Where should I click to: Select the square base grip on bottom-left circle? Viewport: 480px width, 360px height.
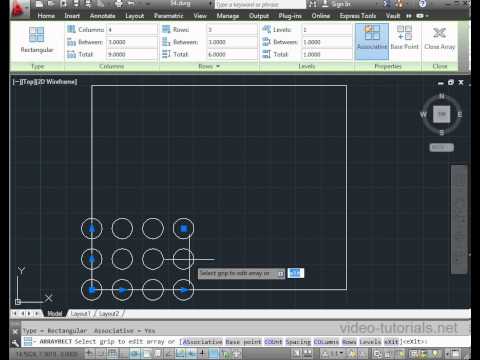(92, 290)
